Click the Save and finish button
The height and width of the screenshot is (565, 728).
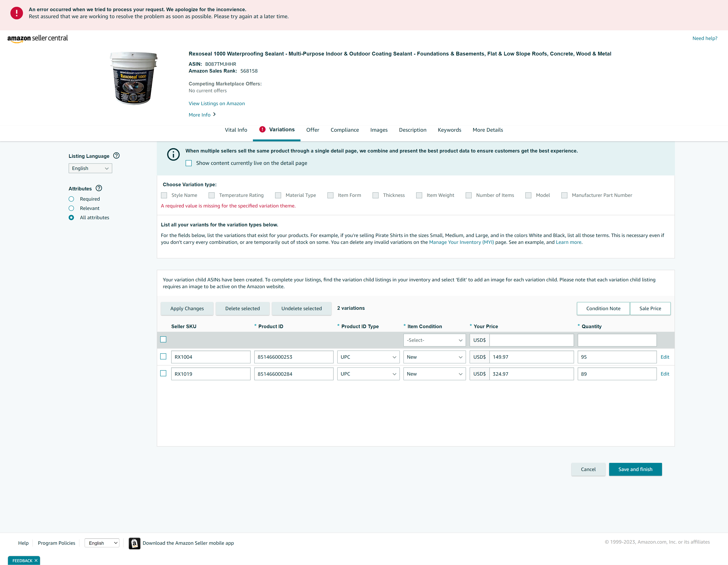pyautogui.click(x=635, y=469)
